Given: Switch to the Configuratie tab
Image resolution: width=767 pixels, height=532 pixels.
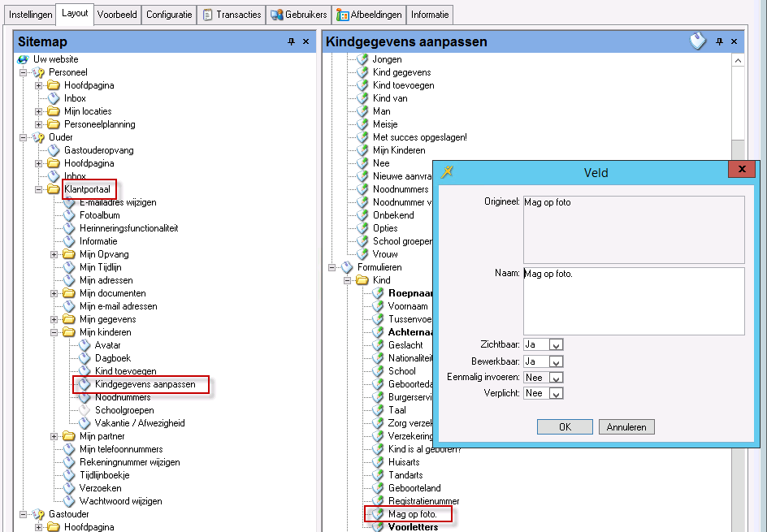Looking at the screenshot, I should pyautogui.click(x=169, y=15).
